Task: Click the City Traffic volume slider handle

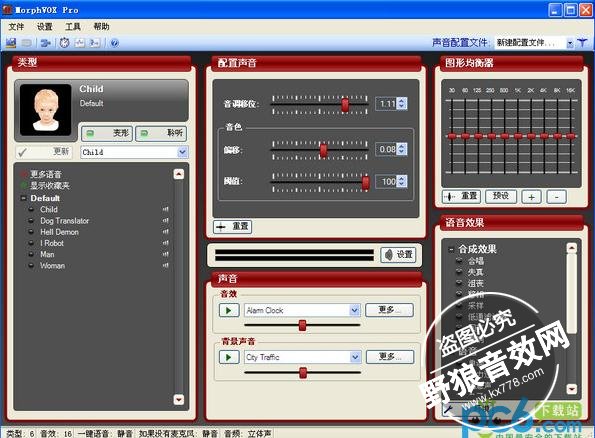Action: point(303,373)
